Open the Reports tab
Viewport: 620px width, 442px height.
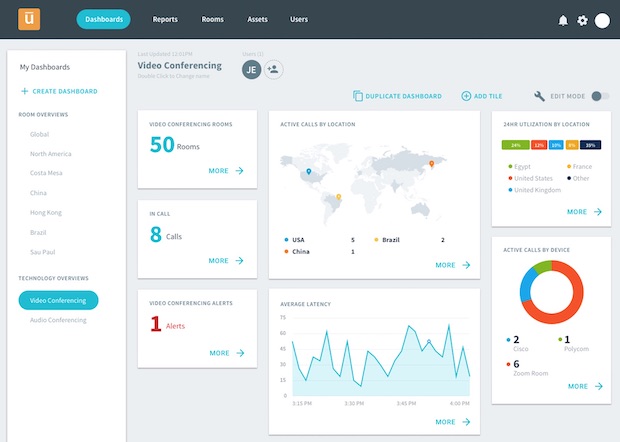(165, 19)
